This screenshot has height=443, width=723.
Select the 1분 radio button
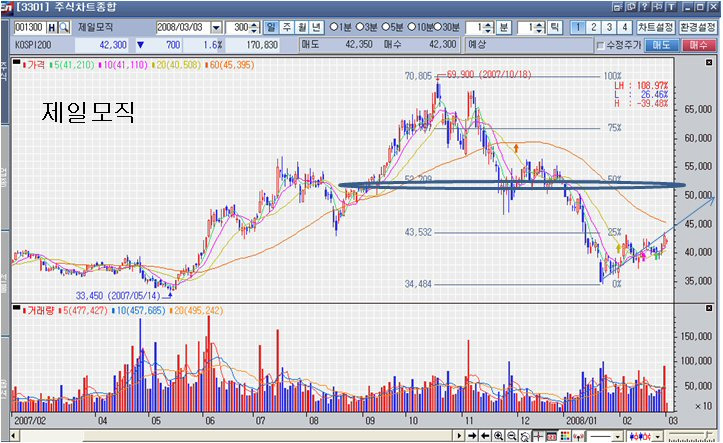[x=333, y=27]
